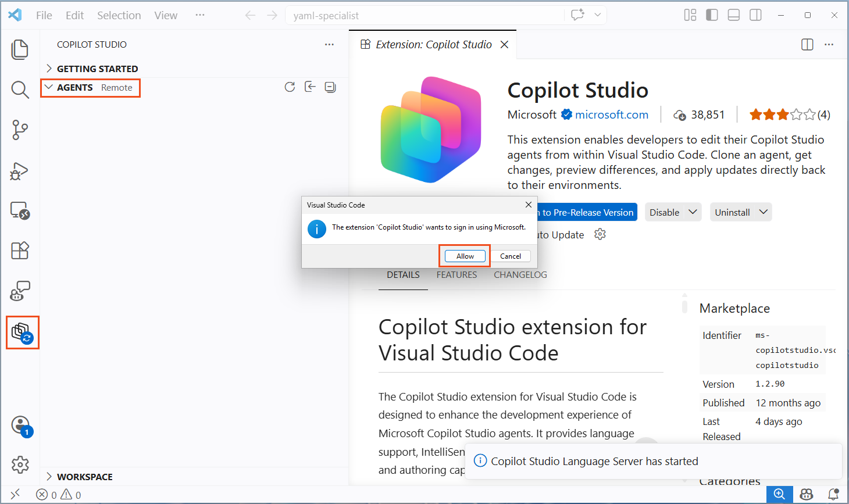Open the Explorer view in activity bar
Screen dimensions: 849x504
click(x=20, y=49)
